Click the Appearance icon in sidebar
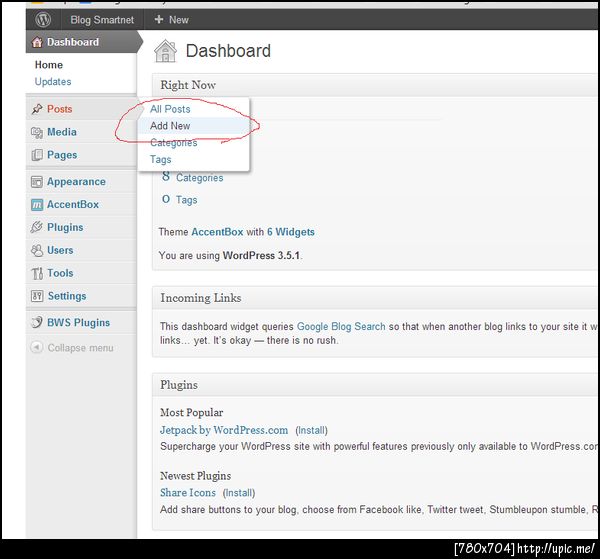Viewport: 600px width, 559px height. 37,182
